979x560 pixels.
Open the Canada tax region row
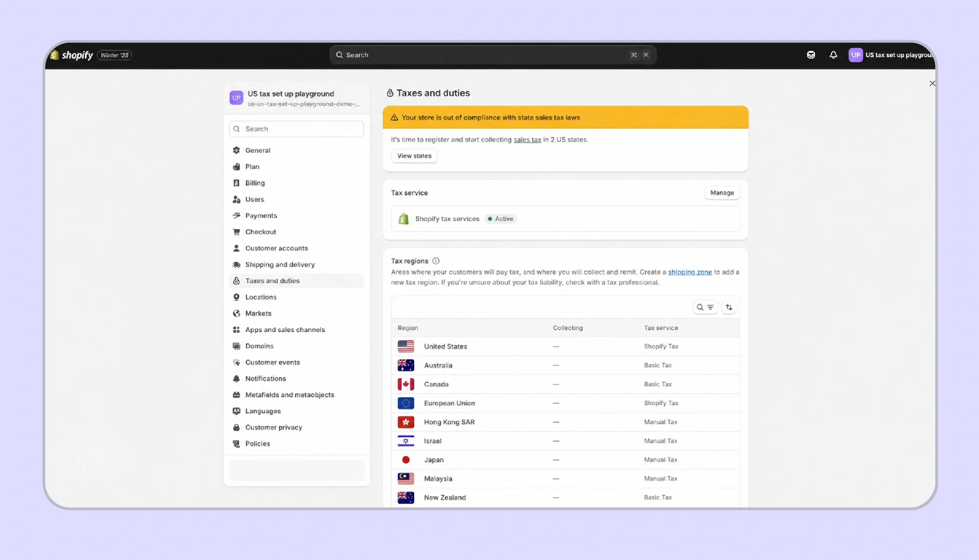click(x=565, y=384)
